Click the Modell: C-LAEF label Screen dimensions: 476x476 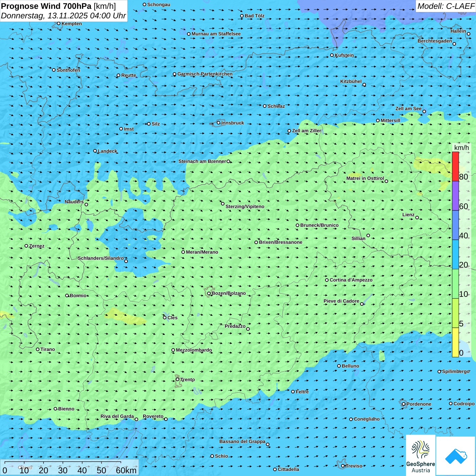[x=445, y=6]
